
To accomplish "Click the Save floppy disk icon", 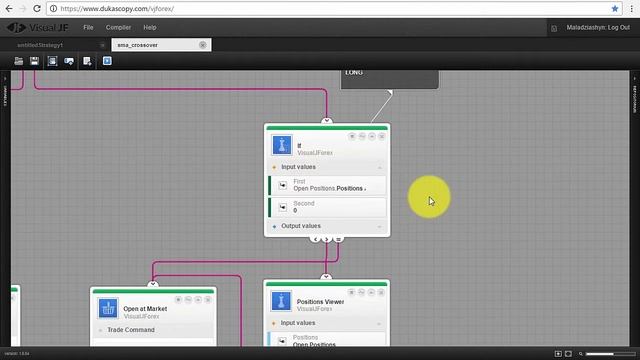I will coord(34,61).
